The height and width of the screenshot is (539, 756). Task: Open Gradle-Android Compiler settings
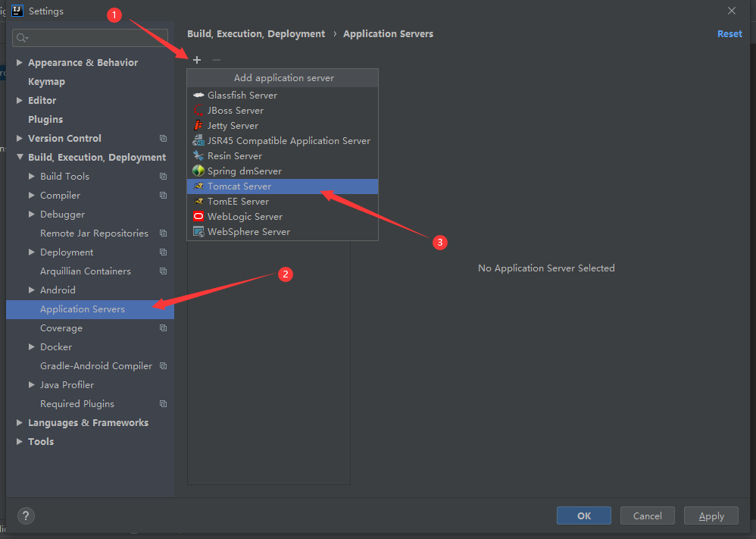[x=96, y=365]
